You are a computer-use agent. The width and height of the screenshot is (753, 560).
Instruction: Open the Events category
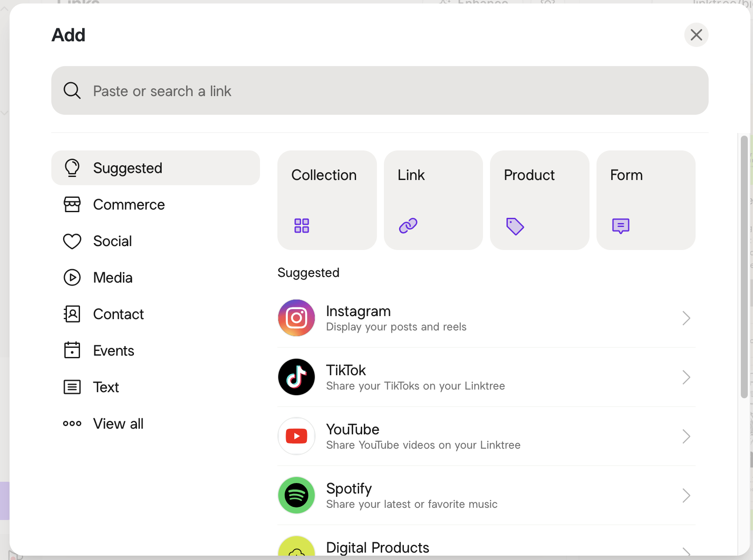pyautogui.click(x=113, y=351)
